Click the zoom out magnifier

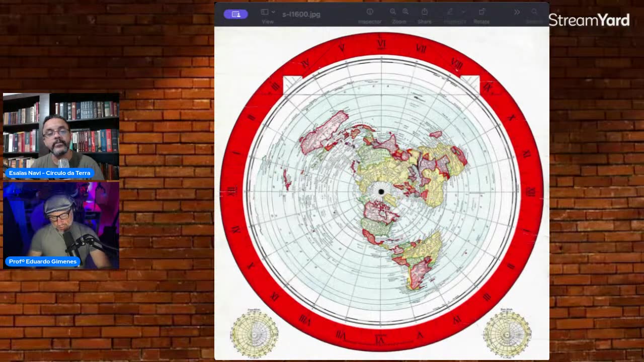pos(392,12)
